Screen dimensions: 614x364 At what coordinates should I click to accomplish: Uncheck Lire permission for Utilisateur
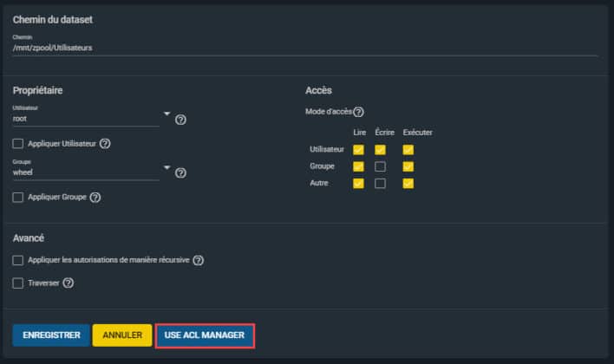click(x=358, y=150)
